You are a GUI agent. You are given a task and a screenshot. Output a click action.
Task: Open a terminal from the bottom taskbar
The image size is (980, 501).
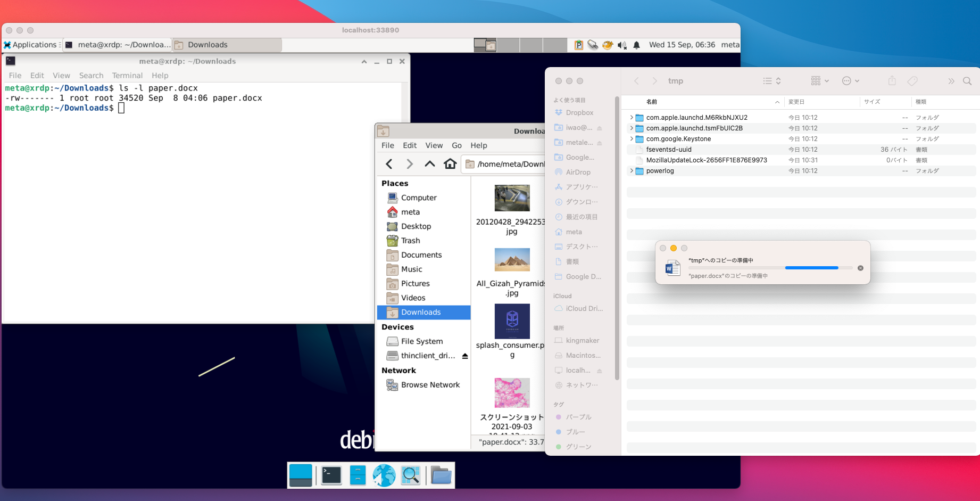click(330, 474)
